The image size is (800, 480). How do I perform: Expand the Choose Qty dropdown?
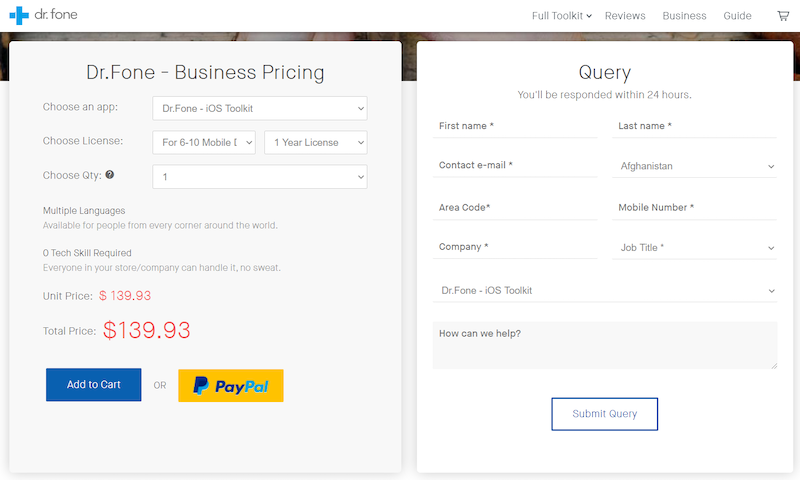[260, 177]
